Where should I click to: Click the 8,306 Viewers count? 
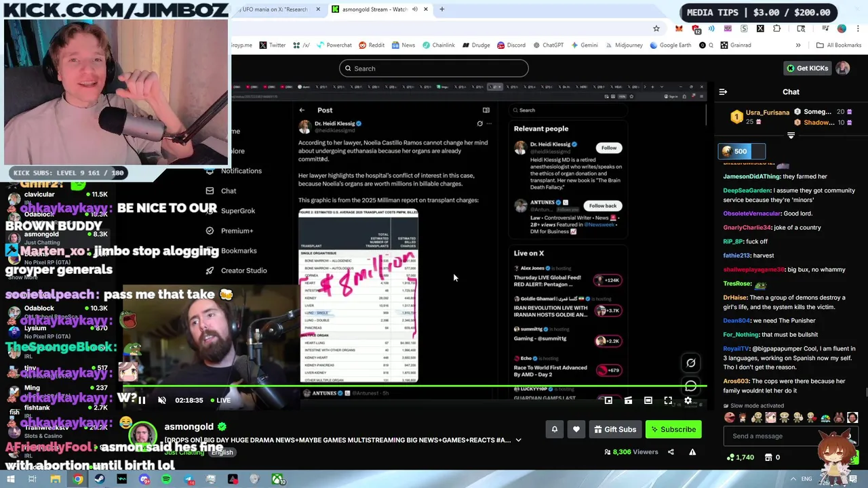(631, 452)
